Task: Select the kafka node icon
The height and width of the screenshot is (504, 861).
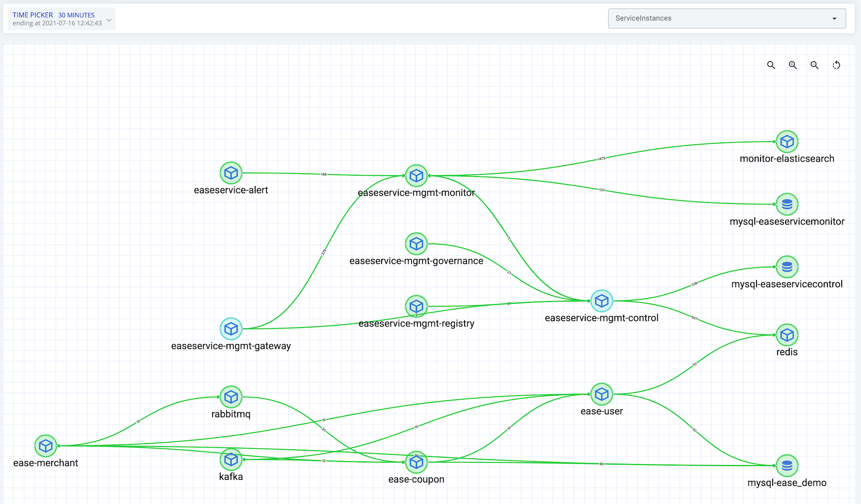Action: pos(231,459)
